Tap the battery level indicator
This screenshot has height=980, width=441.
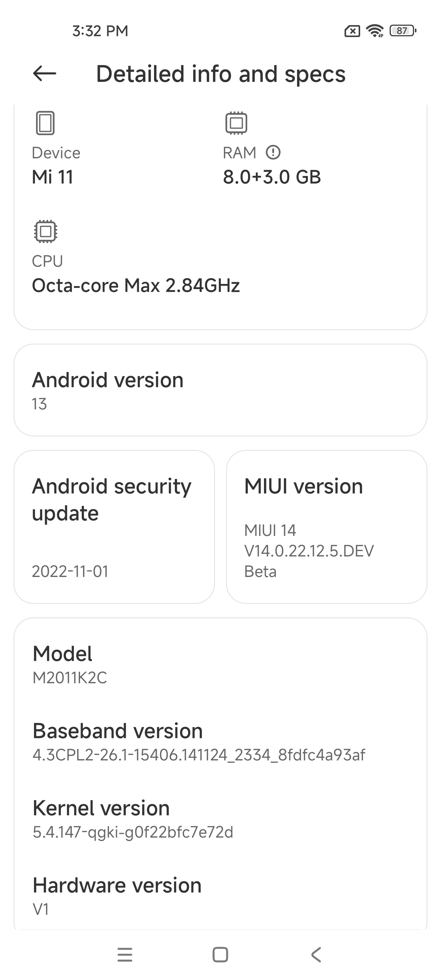[x=403, y=30]
